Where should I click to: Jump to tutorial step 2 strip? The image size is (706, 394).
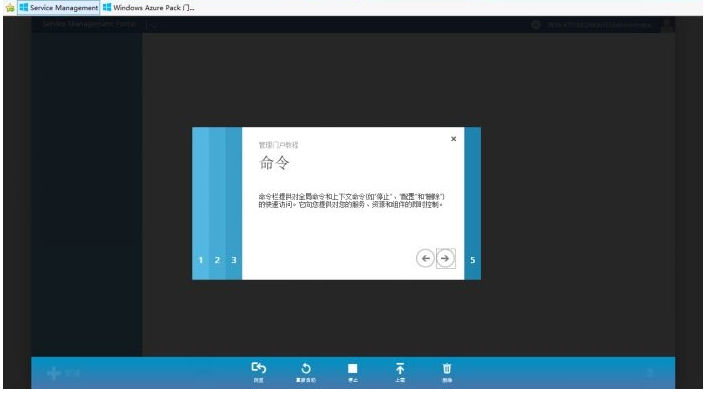217,203
